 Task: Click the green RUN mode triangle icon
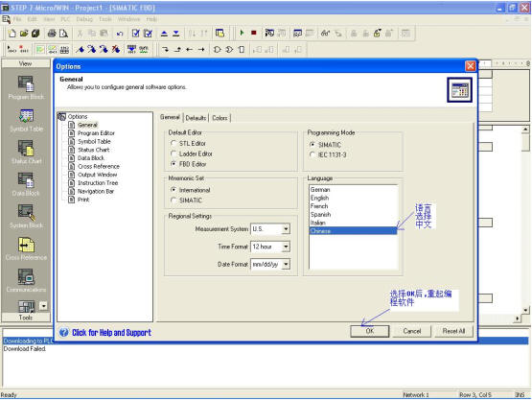click(242, 33)
